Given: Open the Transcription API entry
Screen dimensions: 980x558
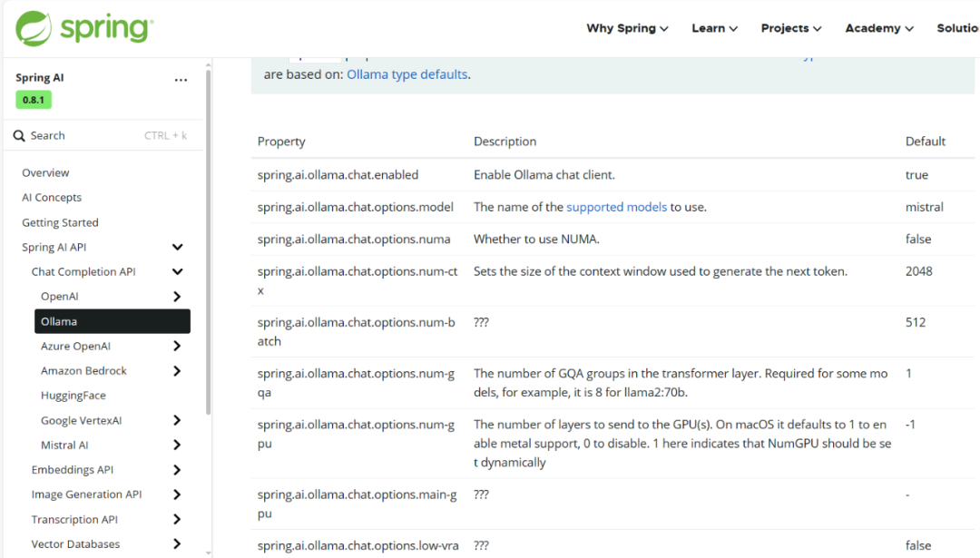Looking at the screenshot, I should (74, 519).
